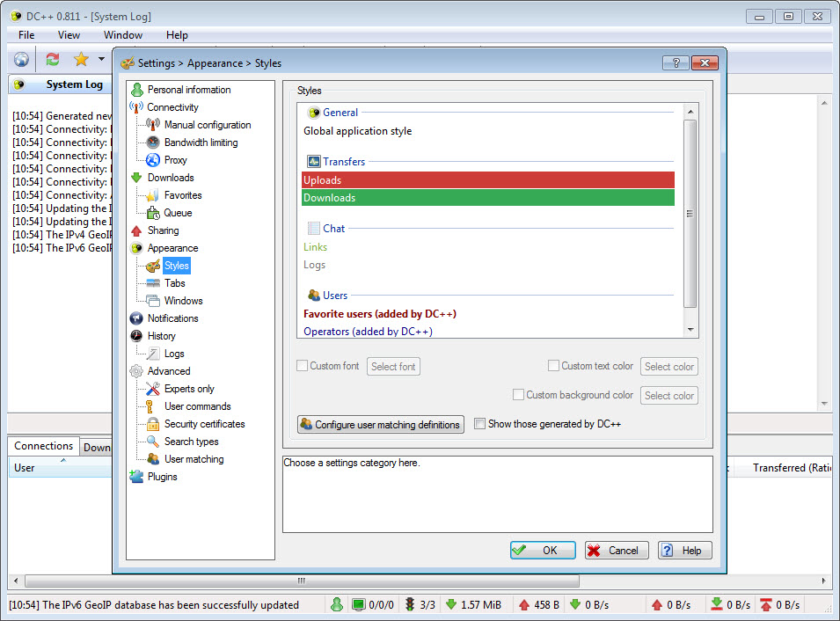Click Configure user matching definitions button
Image resolution: width=840 pixels, height=621 pixels.
[x=381, y=424]
